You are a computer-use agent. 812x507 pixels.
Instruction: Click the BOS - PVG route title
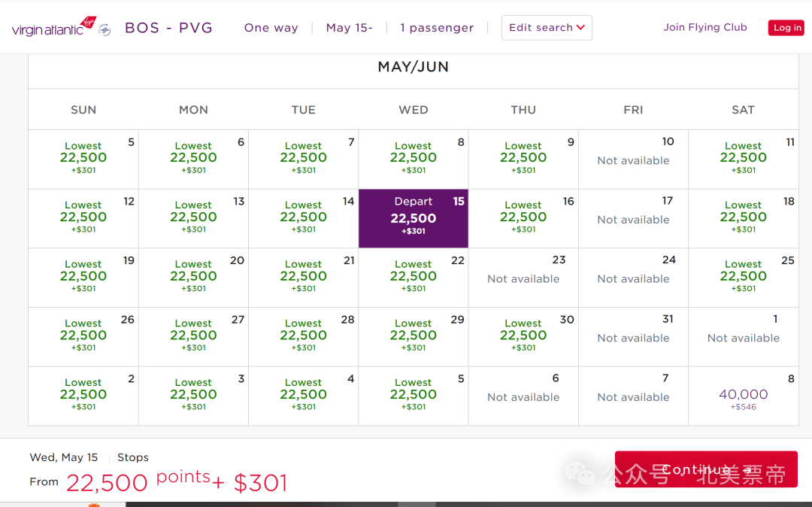tap(168, 28)
